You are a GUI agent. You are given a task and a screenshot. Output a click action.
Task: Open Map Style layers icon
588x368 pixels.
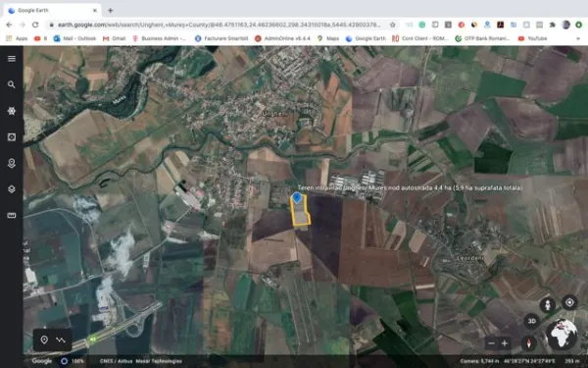coord(12,188)
